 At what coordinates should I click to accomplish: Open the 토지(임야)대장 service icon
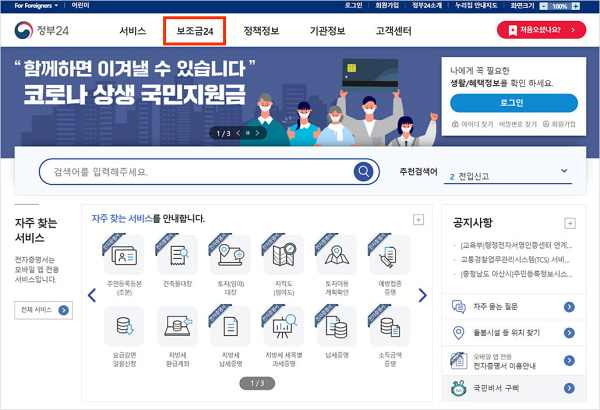230,255
